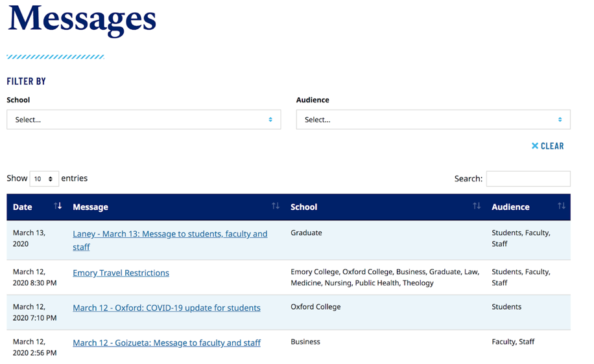594x364 pixels.
Task: Click the arrow in School select box
Action: 270,120
